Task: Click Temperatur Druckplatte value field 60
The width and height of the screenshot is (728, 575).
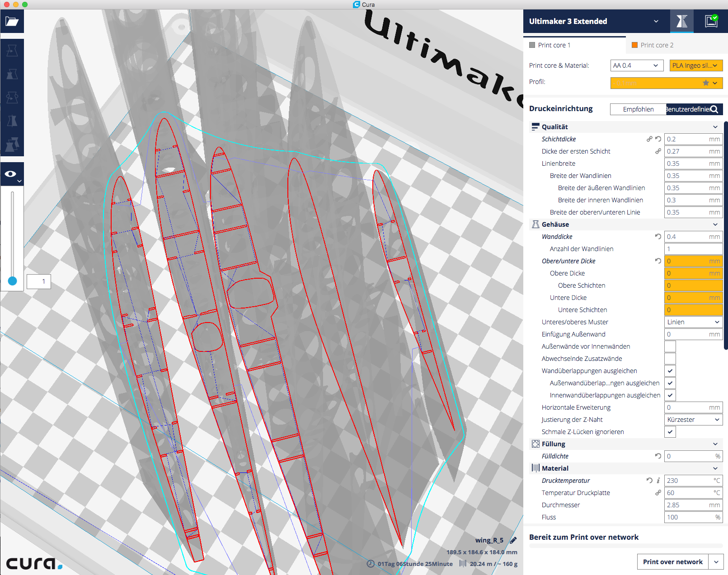Action: click(x=694, y=493)
